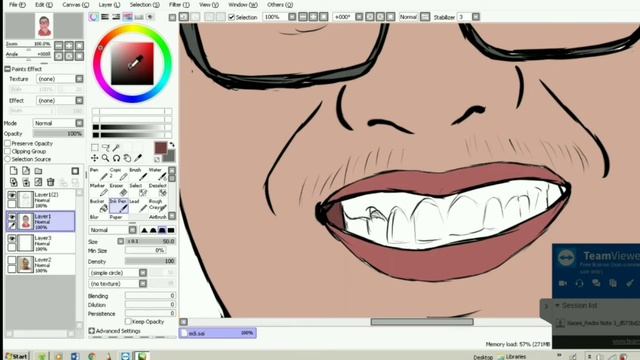The height and width of the screenshot is (360, 640).
Task: Open the Window menu
Action: [x=243, y=4]
